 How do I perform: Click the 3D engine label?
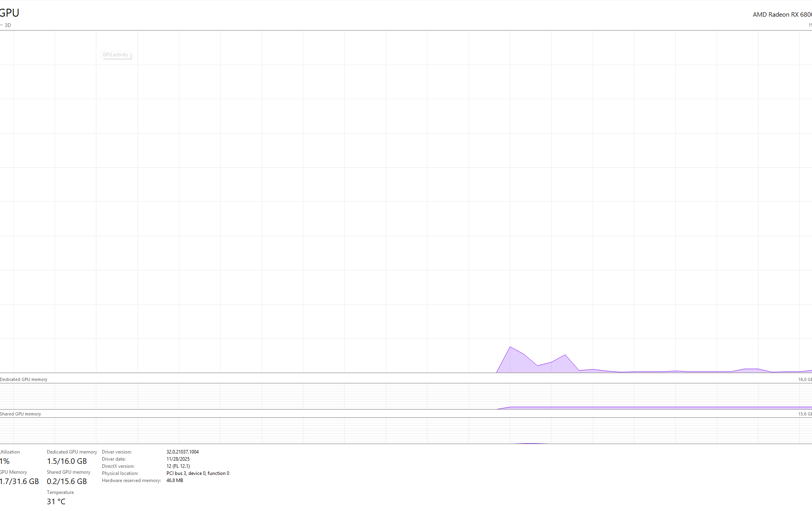pos(8,25)
